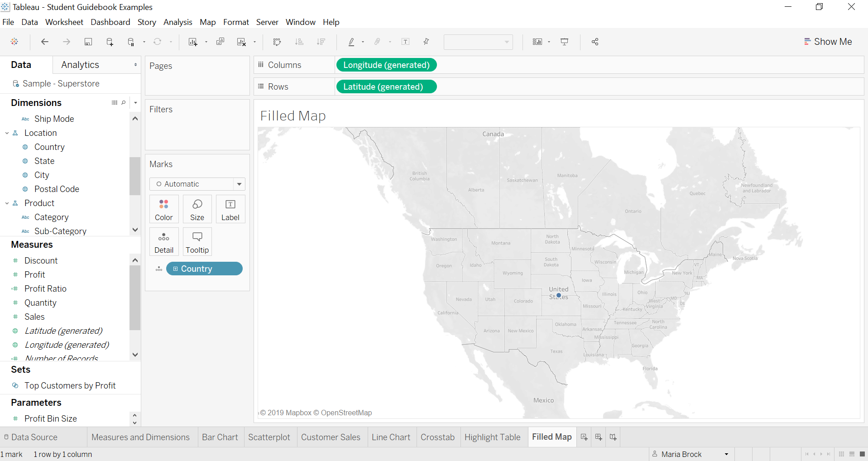Click the New Dashboard tab icon
The width and height of the screenshot is (868, 461).
pyautogui.click(x=599, y=437)
